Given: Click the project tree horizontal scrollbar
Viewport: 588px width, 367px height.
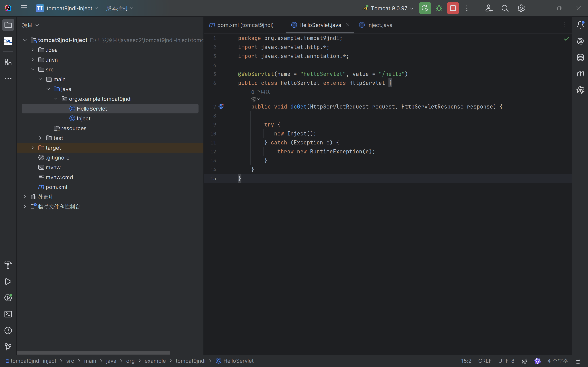Looking at the screenshot, I should (x=93, y=353).
